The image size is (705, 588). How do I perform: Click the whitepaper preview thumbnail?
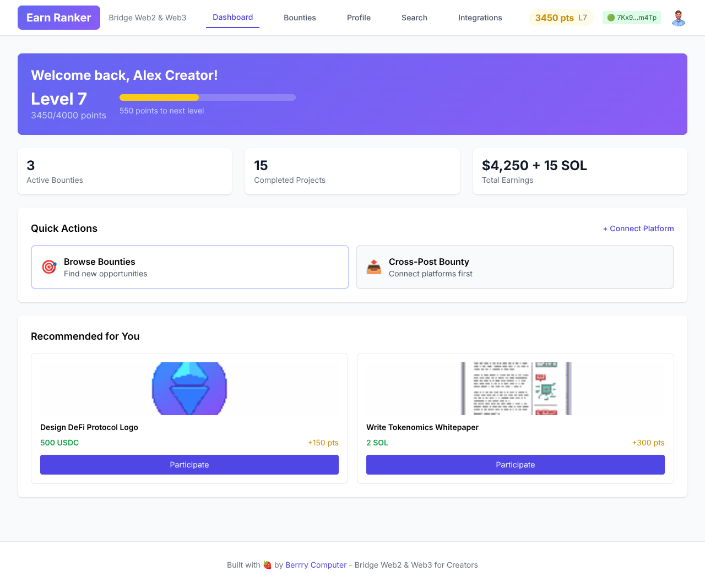click(515, 388)
